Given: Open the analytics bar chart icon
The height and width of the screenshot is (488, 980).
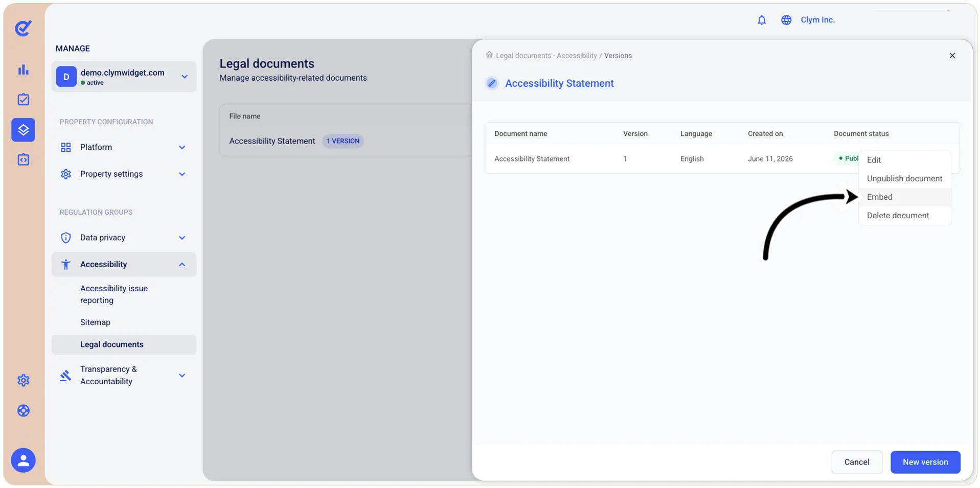Looking at the screenshot, I should (23, 69).
